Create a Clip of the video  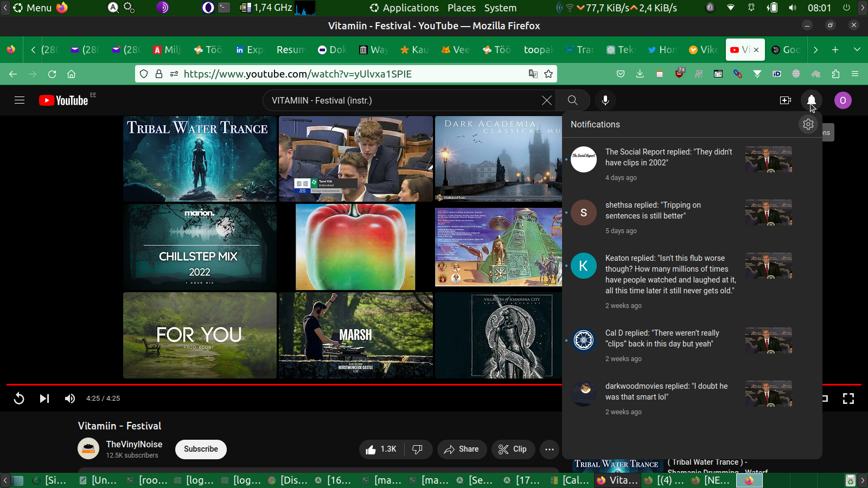[513, 450]
